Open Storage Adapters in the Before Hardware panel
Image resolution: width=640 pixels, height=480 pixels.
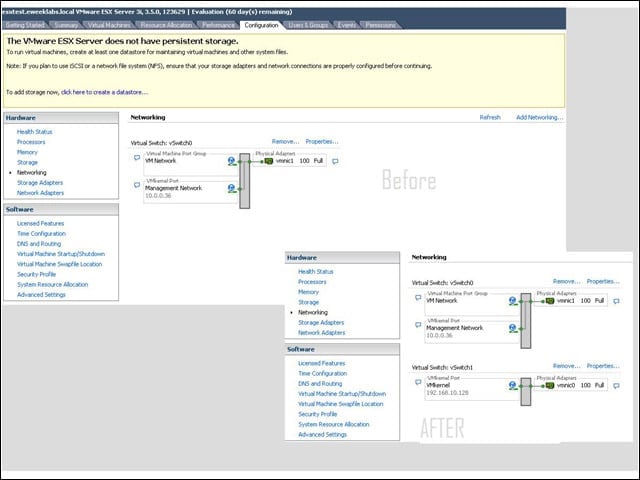click(x=40, y=183)
